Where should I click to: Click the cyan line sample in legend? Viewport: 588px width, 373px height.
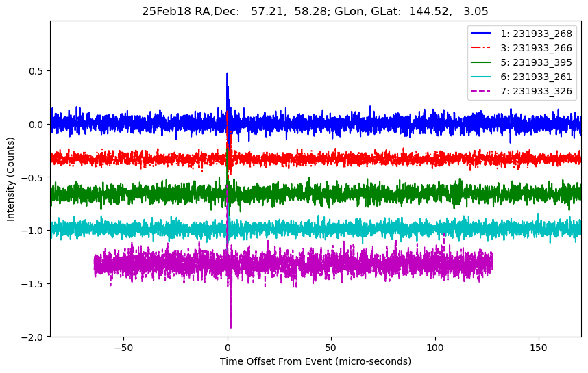pos(481,77)
